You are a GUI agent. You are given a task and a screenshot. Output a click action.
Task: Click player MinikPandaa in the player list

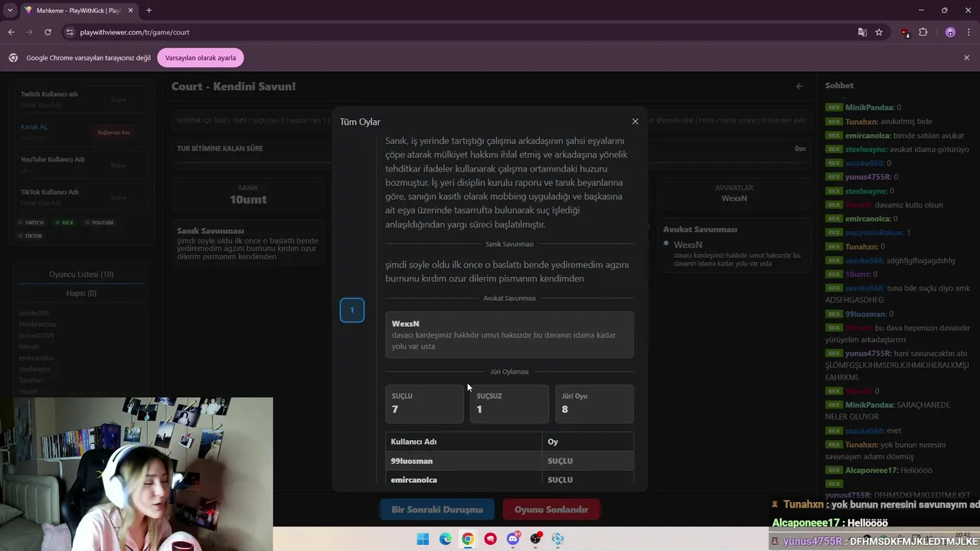pyautogui.click(x=38, y=324)
